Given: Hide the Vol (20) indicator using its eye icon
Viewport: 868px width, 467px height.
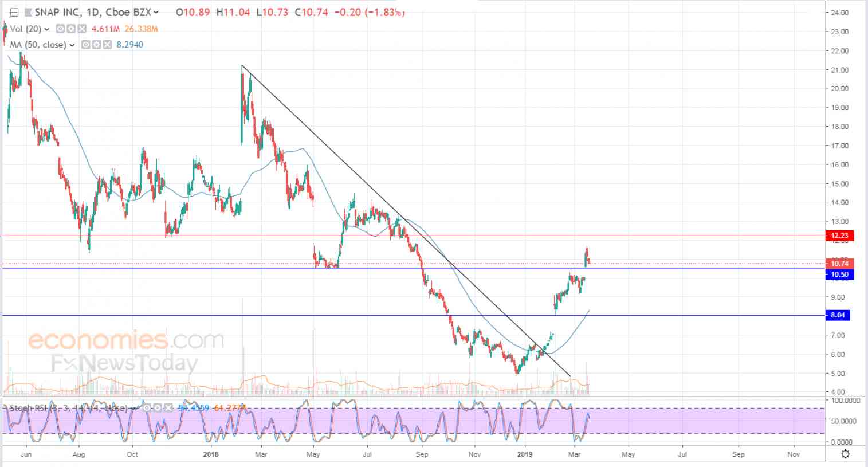Looking at the screenshot, I should click(60, 29).
